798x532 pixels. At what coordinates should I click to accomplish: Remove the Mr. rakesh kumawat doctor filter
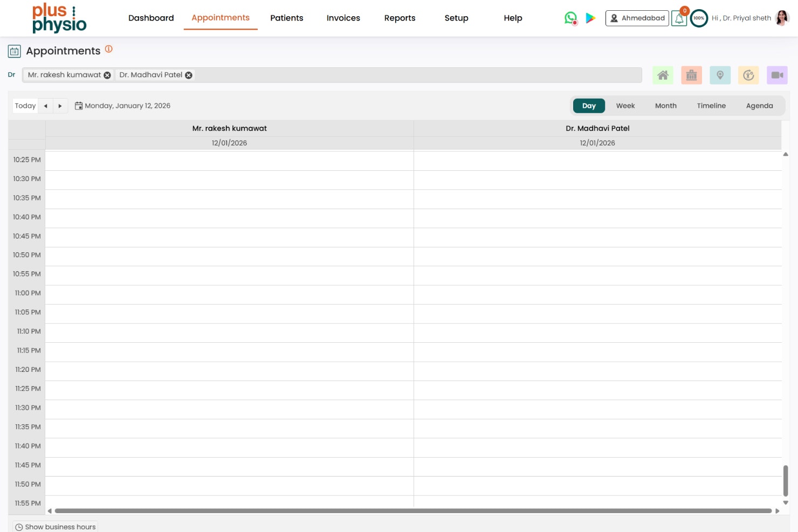(107, 75)
